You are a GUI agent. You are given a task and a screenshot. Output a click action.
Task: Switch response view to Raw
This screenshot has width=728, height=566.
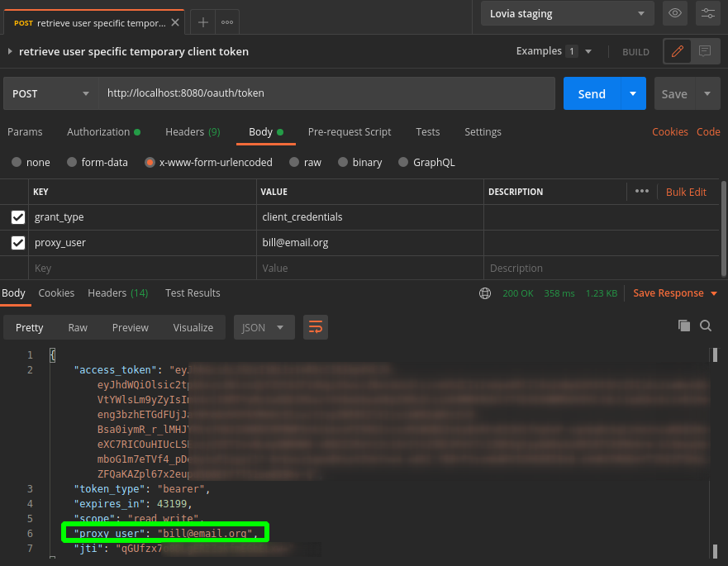(78, 327)
